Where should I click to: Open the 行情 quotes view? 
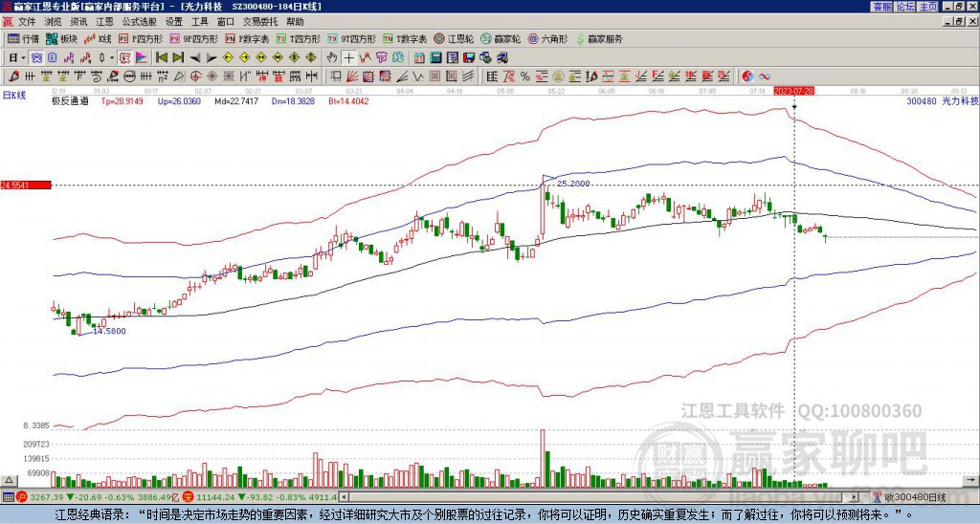[23, 38]
